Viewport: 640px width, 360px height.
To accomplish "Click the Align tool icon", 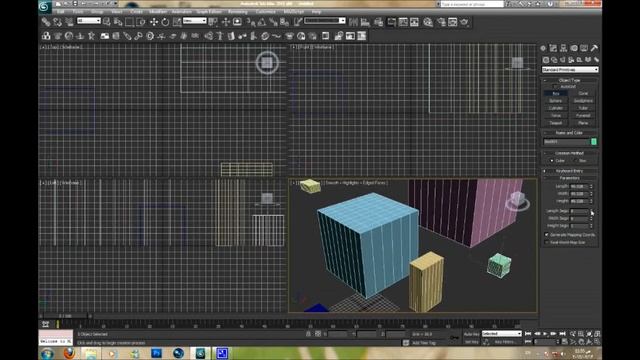I will tap(365, 22).
